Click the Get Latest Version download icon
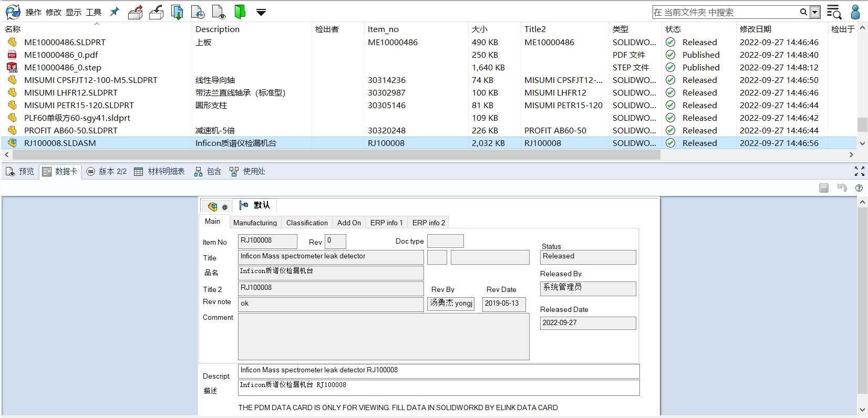 click(x=178, y=12)
